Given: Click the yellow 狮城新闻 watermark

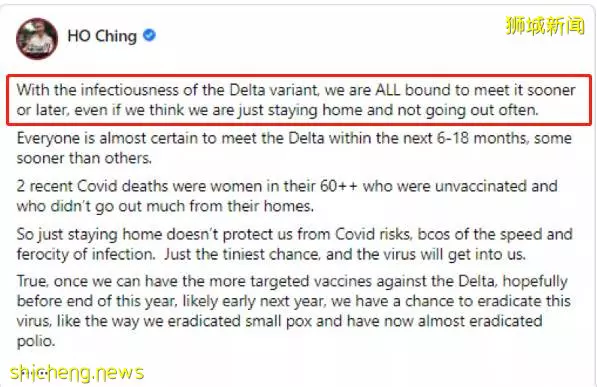Looking at the screenshot, I should (545, 26).
